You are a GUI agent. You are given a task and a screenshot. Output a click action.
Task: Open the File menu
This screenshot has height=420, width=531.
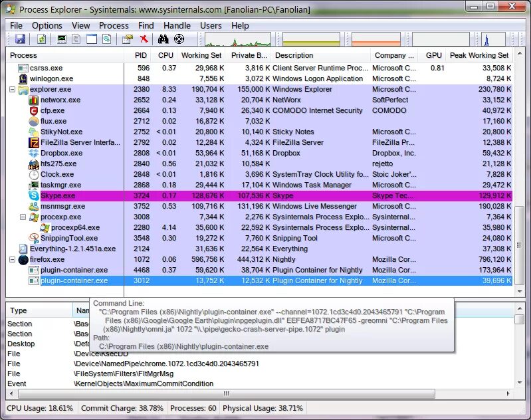16,25
